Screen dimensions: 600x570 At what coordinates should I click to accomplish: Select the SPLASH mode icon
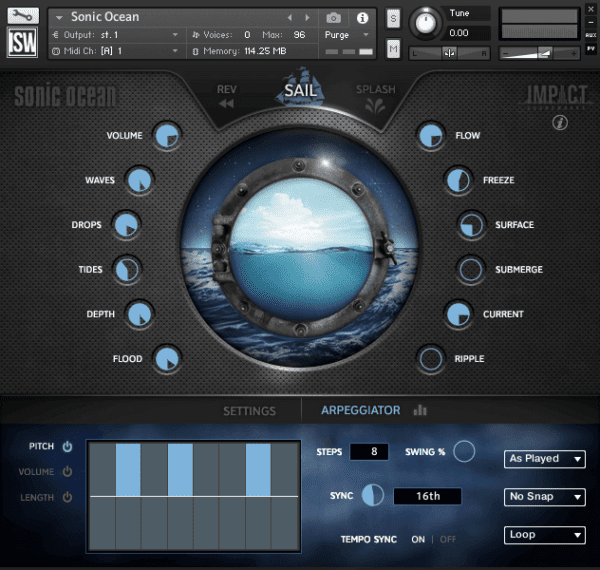tap(375, 106)
